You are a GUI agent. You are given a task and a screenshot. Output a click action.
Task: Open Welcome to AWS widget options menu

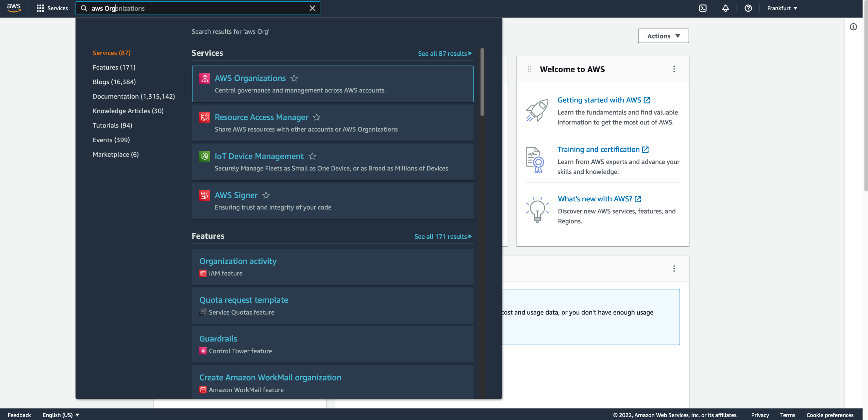click(674, 69)
